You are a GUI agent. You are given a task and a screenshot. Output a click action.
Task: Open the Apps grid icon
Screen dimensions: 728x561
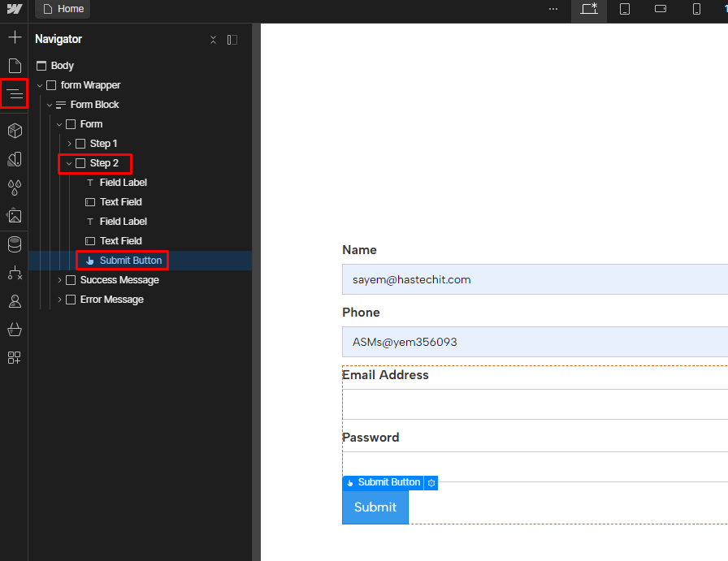pyautogui.click(x=15, y=358)
